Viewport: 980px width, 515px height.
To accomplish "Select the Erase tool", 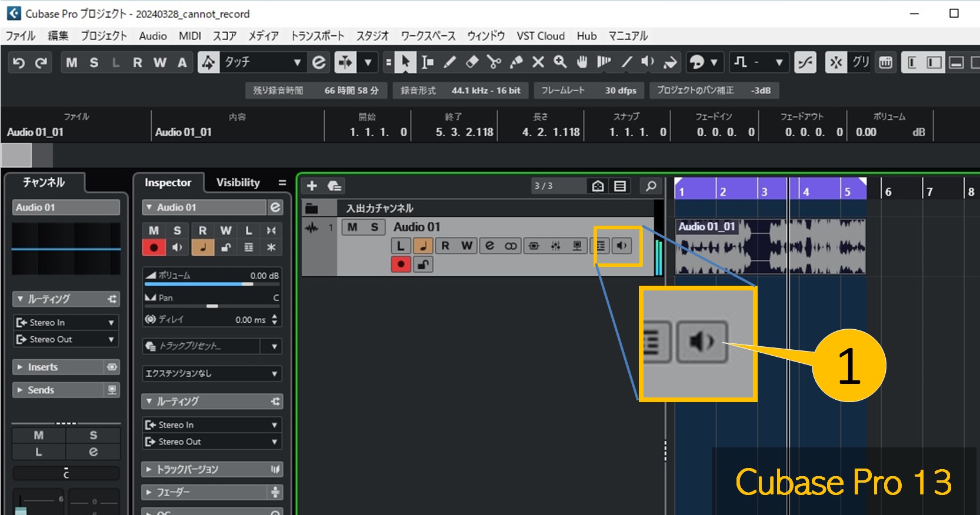I will click(472, 62).
